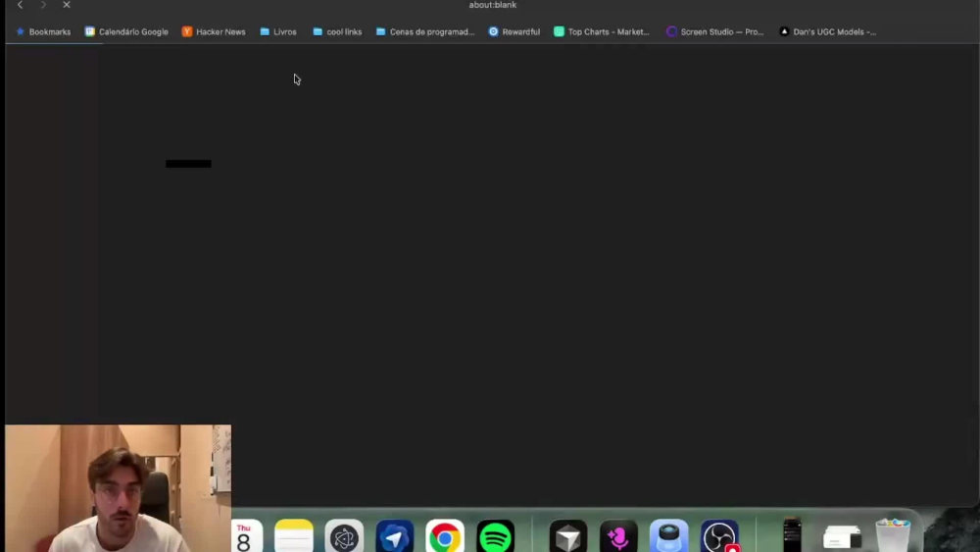Open Calendar from the dock

coord(246,537)
